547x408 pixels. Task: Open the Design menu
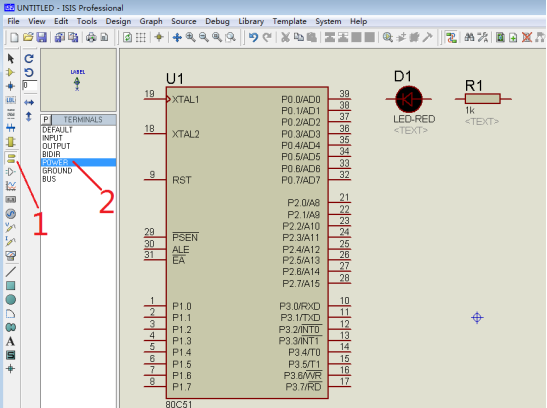pyautogui.click(x=118, y=21)
